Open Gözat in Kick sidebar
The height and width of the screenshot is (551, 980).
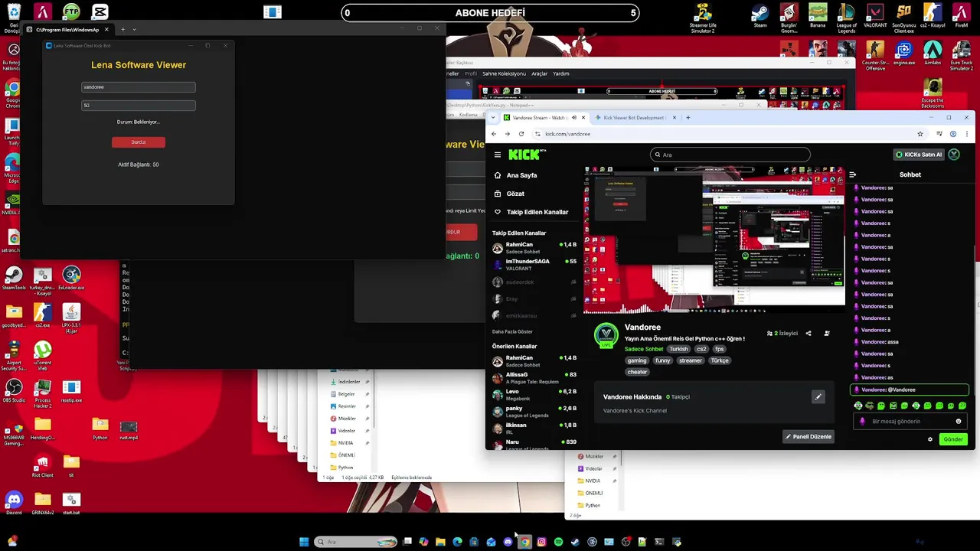coord(515,194)
